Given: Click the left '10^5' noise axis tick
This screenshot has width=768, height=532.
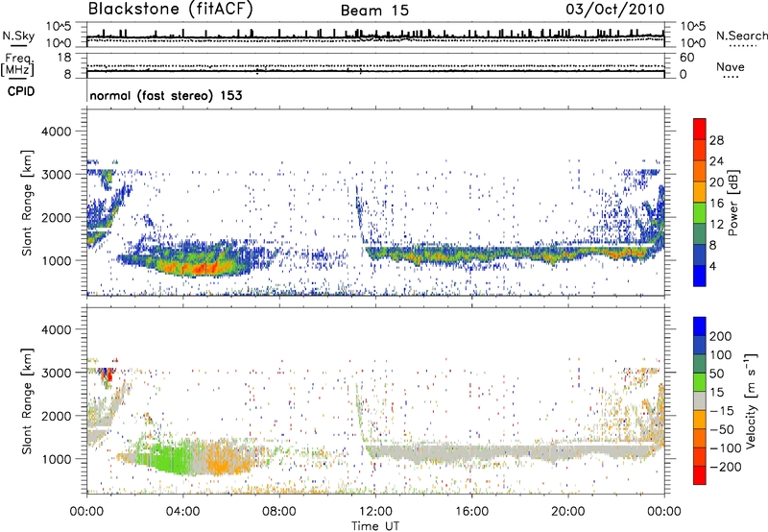Looking at the screenshot, I should click(59, 27).
